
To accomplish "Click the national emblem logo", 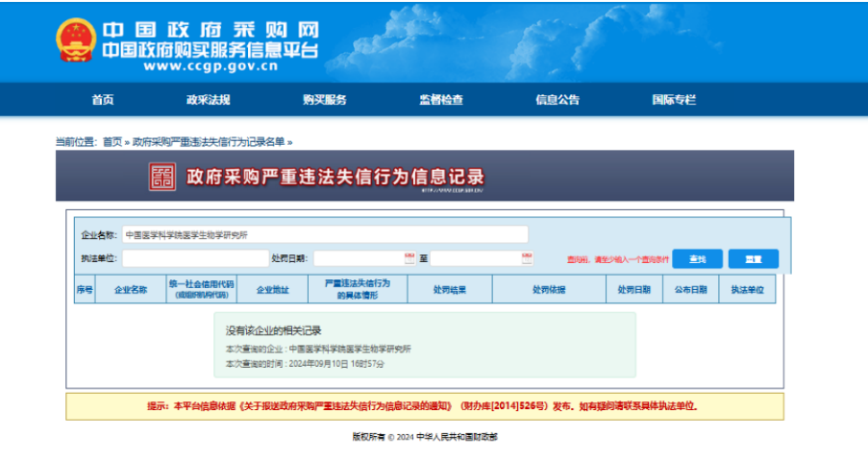I will pos(76,40).
